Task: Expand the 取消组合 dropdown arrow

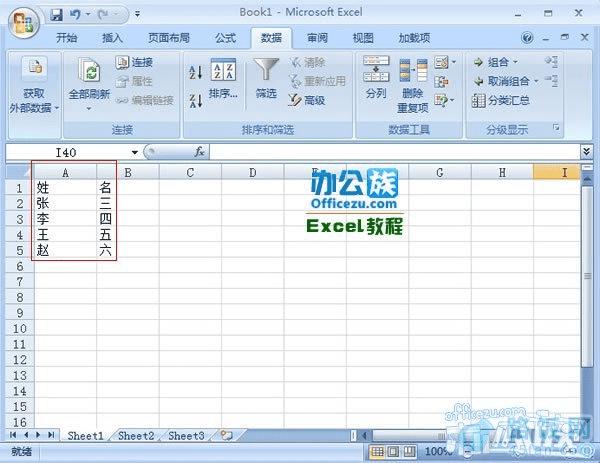Action: (x=536, y=81)
